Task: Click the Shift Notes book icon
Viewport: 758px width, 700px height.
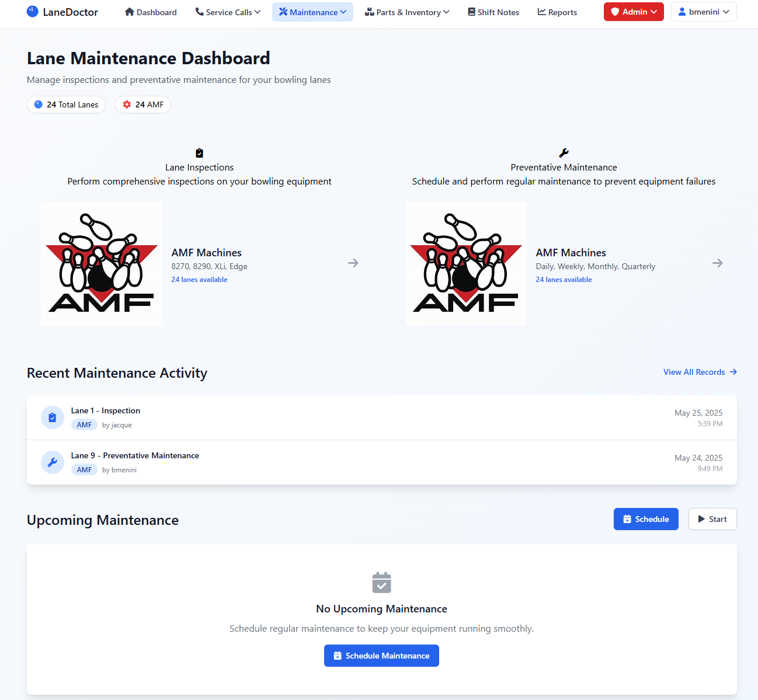Action: point(472,12)
